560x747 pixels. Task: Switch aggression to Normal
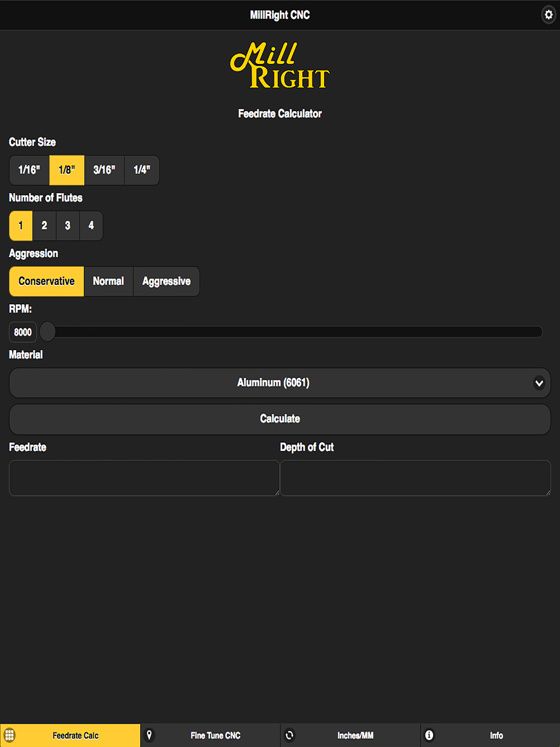(x=109, y=281)
